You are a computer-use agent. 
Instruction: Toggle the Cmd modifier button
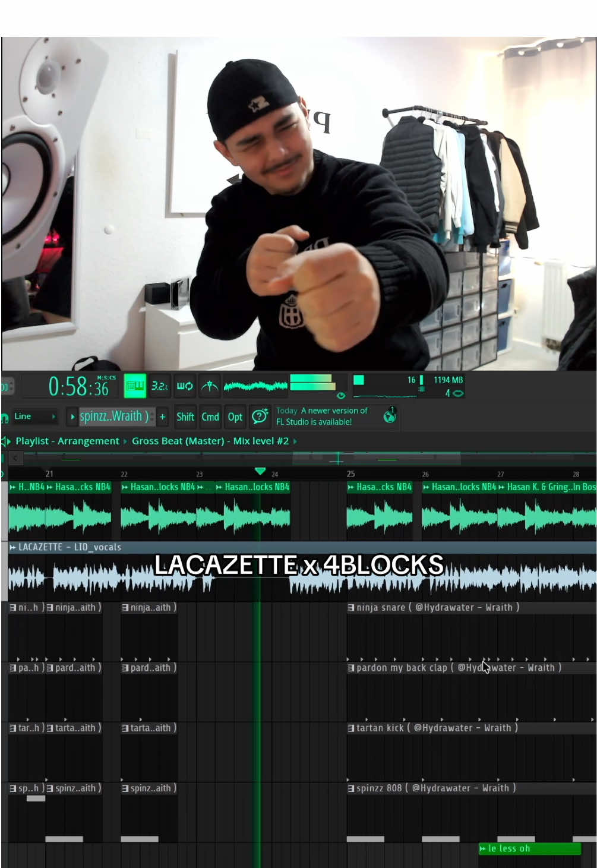click(210, 417)
